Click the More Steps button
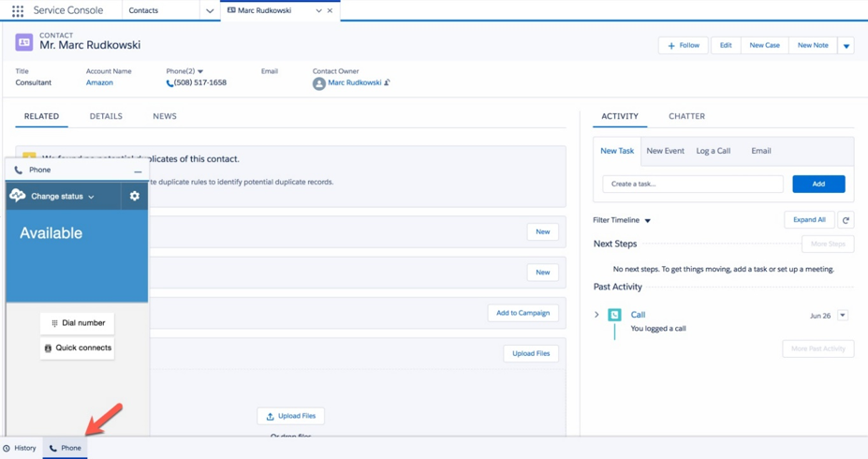 [x=828, y=244]
